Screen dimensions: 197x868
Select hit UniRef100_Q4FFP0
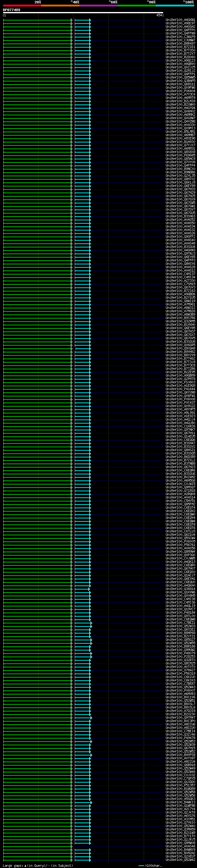(180, 30)
